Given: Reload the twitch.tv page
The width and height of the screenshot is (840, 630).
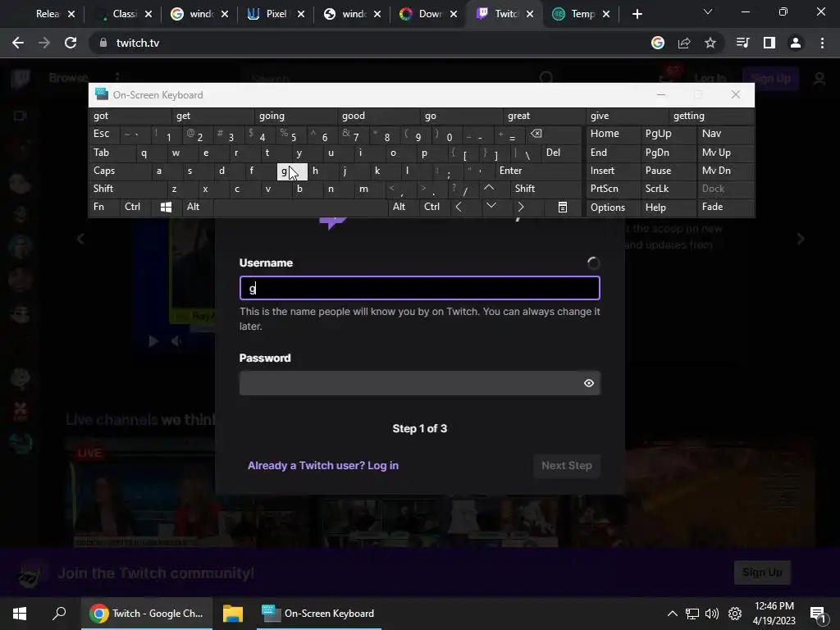Looking at the screenshot, I should (x=71, y=43).
